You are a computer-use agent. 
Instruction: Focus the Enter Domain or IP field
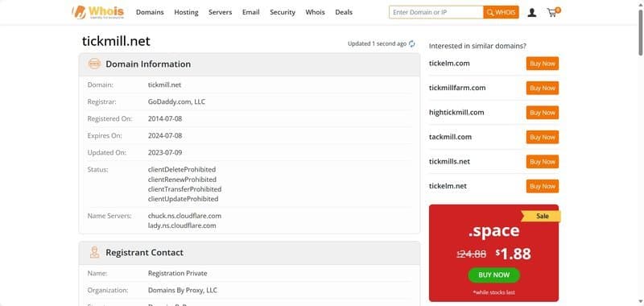[x=436, y=12]
